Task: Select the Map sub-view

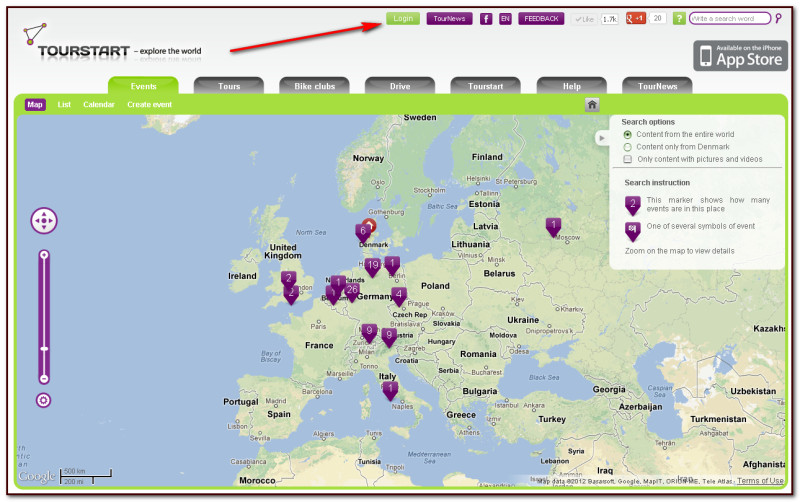Action: click(x=35, y=105)
